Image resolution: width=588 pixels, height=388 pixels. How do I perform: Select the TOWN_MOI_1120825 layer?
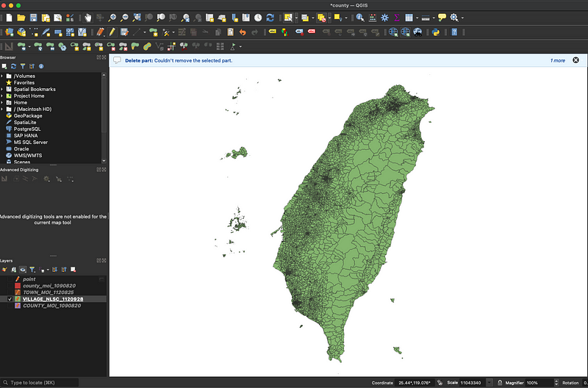49,292
